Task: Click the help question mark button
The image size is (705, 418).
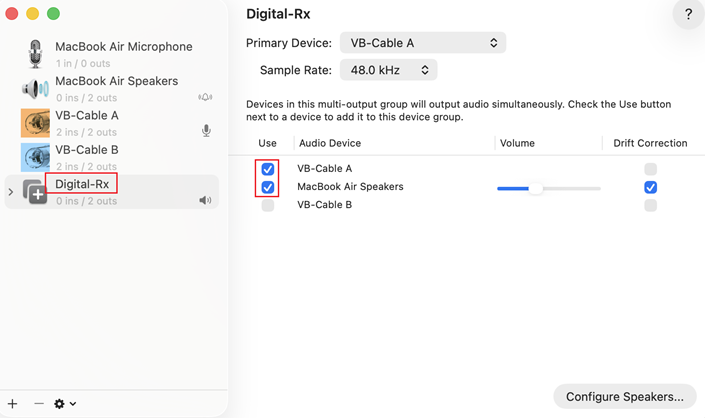Action: point(688,15)
